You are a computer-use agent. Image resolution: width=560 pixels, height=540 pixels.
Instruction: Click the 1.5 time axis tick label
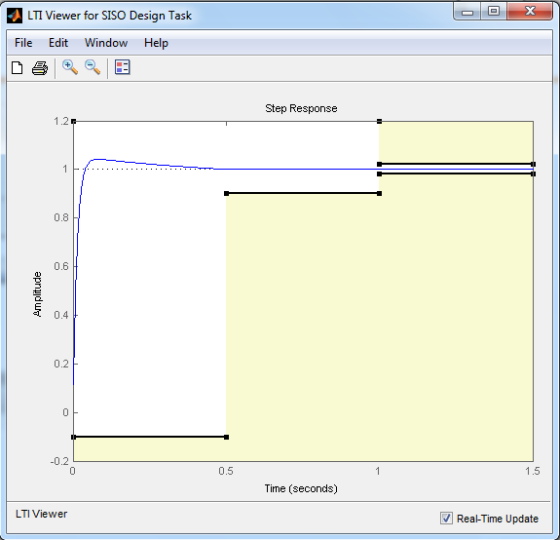click(532, 471)
